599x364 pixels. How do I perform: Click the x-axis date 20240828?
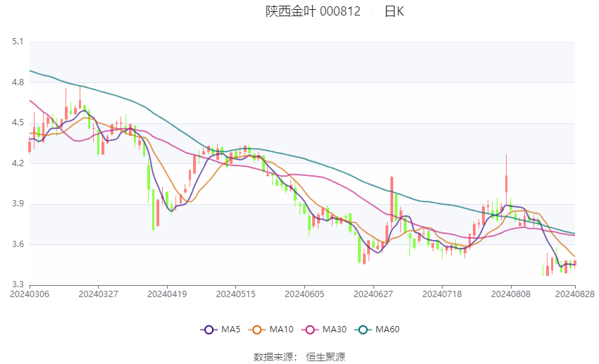(575, 294)
